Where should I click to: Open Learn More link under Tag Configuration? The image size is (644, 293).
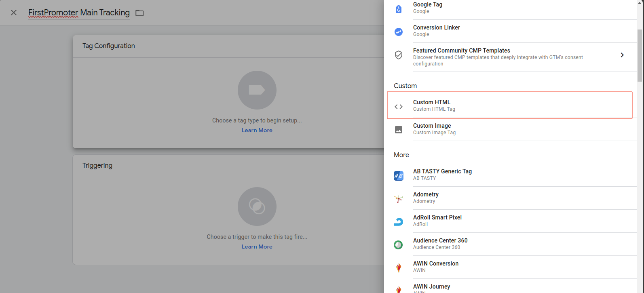point(257,130)
